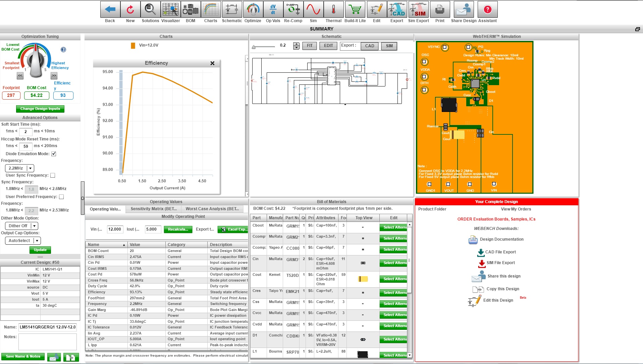Open the Dither Mode Option dropdown
This screenshot has height=364, width=643.
point(21,226)
